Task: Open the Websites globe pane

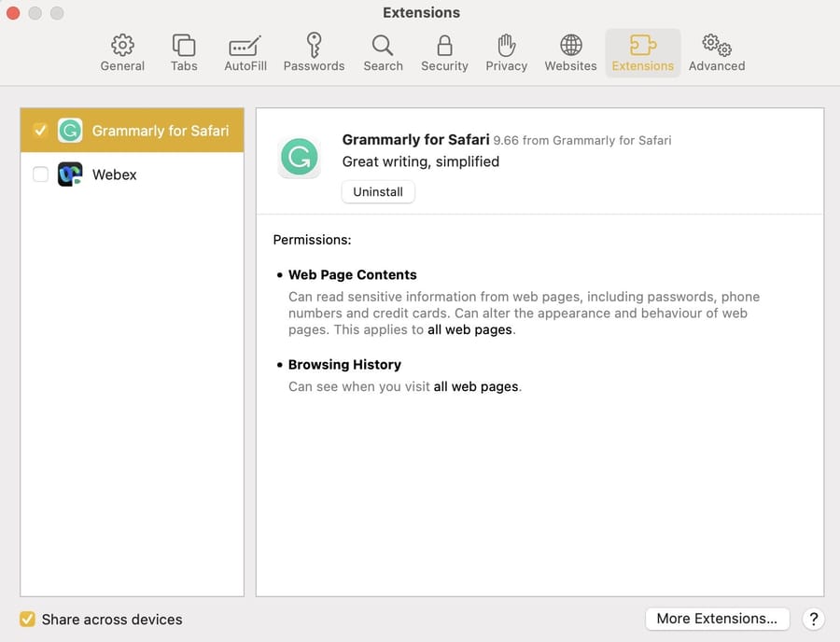Action: click(570, 52)
